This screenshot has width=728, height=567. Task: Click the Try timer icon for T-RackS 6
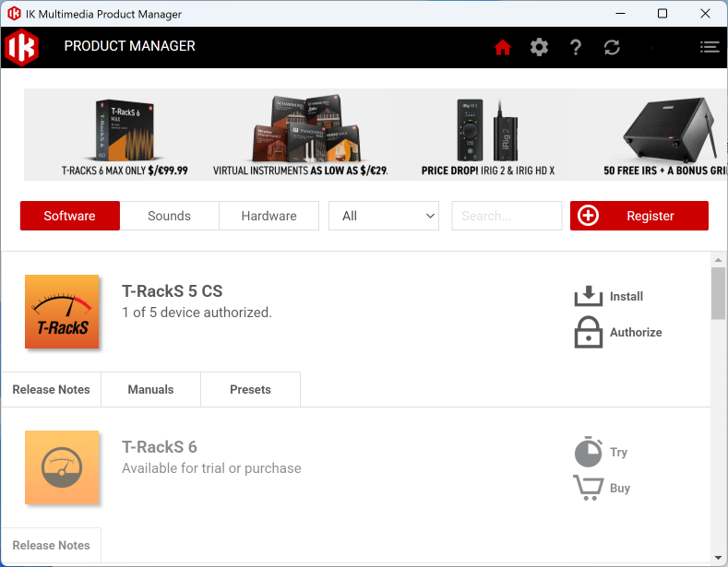(x=589, y=452)
